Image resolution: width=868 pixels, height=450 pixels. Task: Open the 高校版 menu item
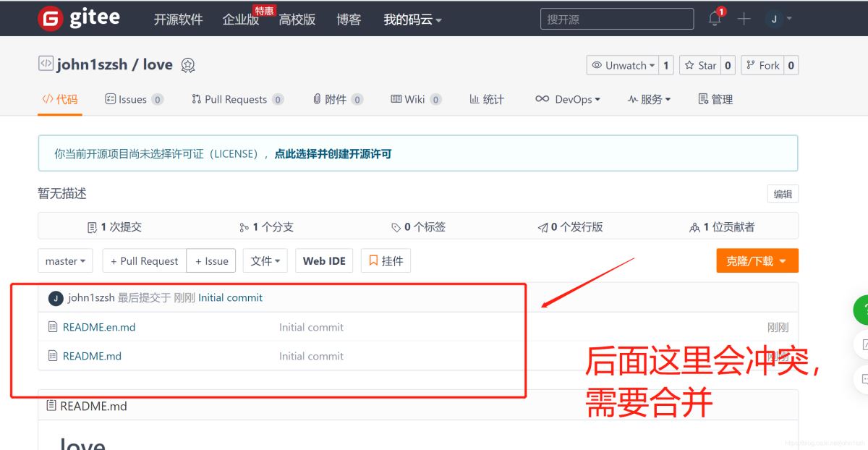(x=297, y=20)
